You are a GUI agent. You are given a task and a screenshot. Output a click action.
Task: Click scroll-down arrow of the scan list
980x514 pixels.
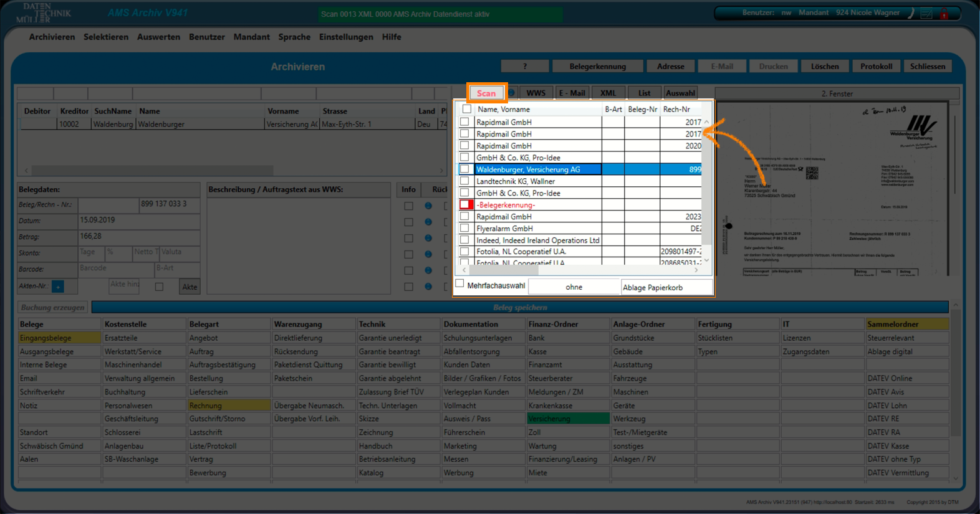(x=706, y=260)
